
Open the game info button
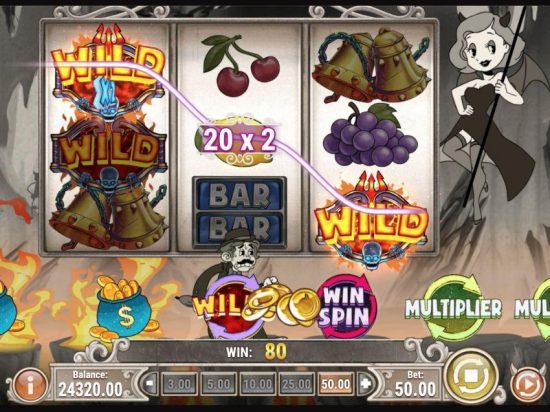coord(30,386)
